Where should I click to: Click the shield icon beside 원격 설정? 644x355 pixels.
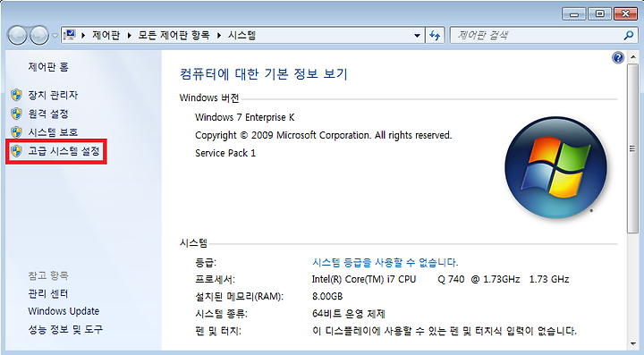click(x=16, y=114)
